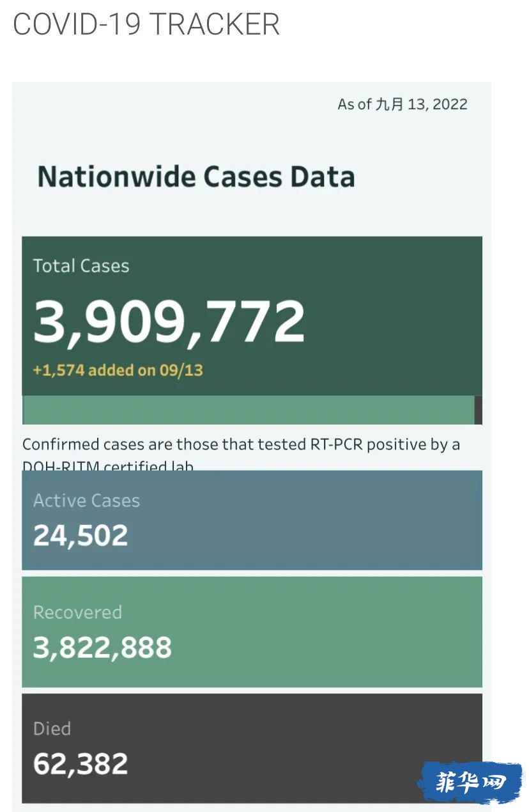529x812 pixels.
Task: Open the Total Cases tile
Action: (252, 316)
